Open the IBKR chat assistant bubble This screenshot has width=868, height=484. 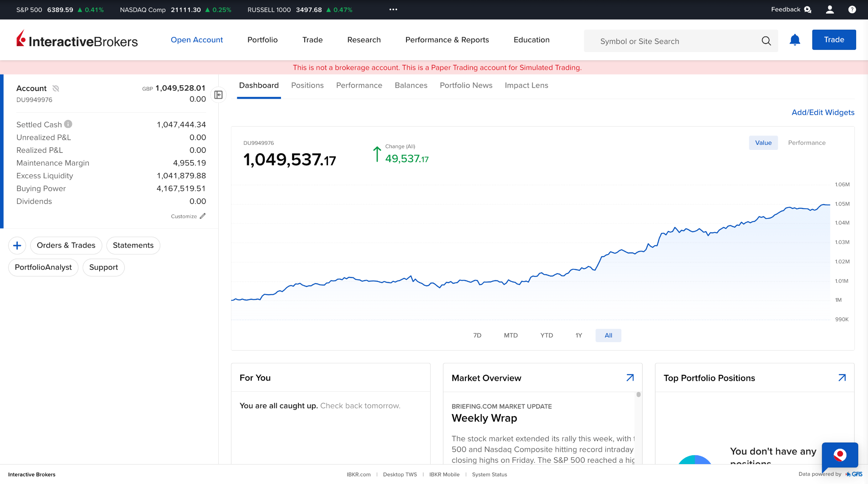point(840,455)
